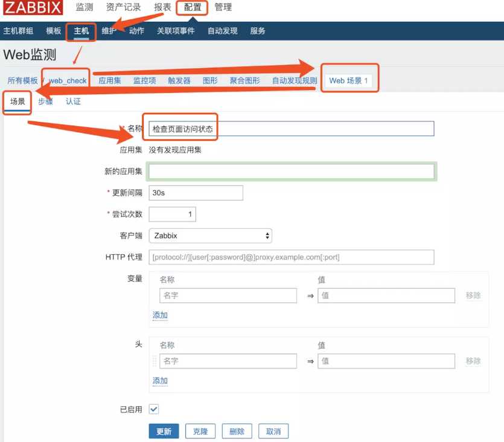Click the 克隆 button
Viewport: 504px width, 442px height.
click(200, 431)
